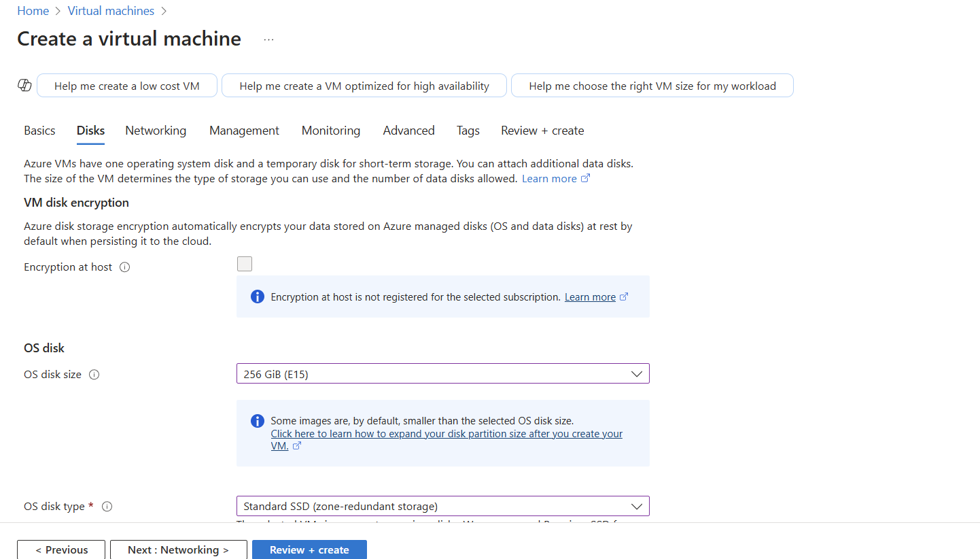Click the Copilot icon beside the suggestion buttons
Screen dimensions: 980x559
tap(24, 86)
